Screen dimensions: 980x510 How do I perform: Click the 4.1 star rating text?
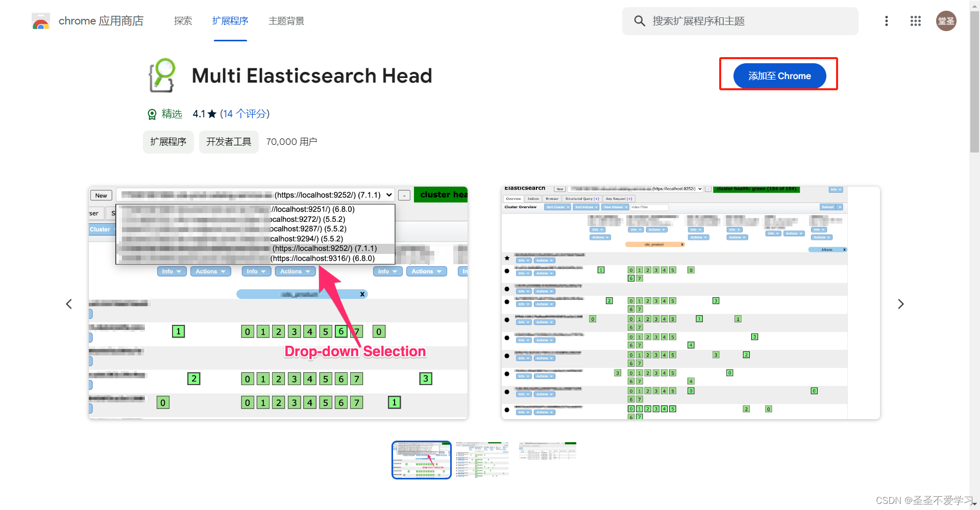click(204, 114)
